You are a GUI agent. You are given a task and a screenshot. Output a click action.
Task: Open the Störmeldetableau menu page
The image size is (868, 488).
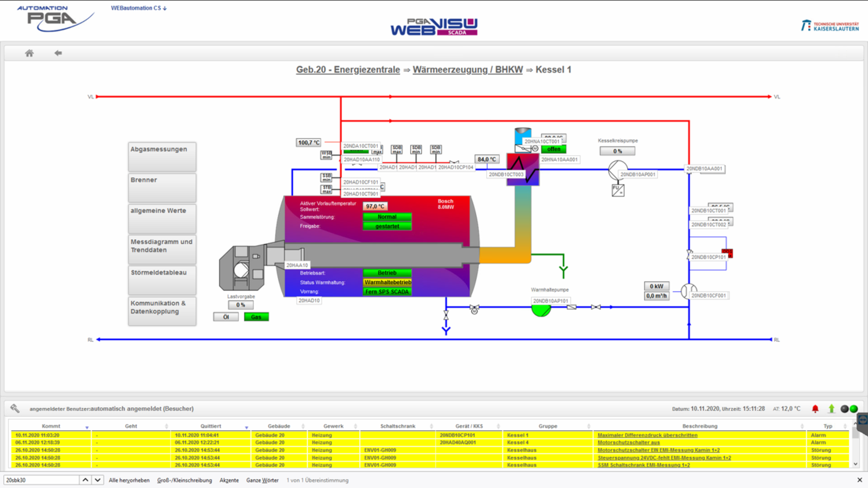(162, 280)
